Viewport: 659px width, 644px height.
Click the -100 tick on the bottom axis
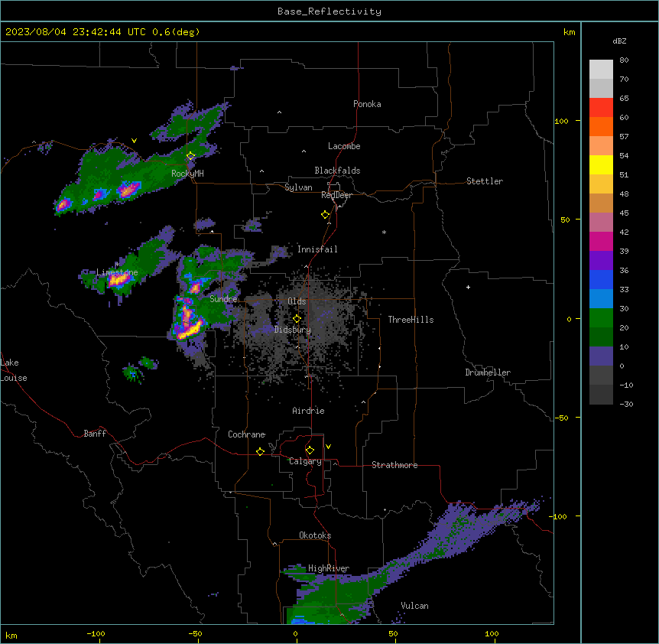[96, 633]
